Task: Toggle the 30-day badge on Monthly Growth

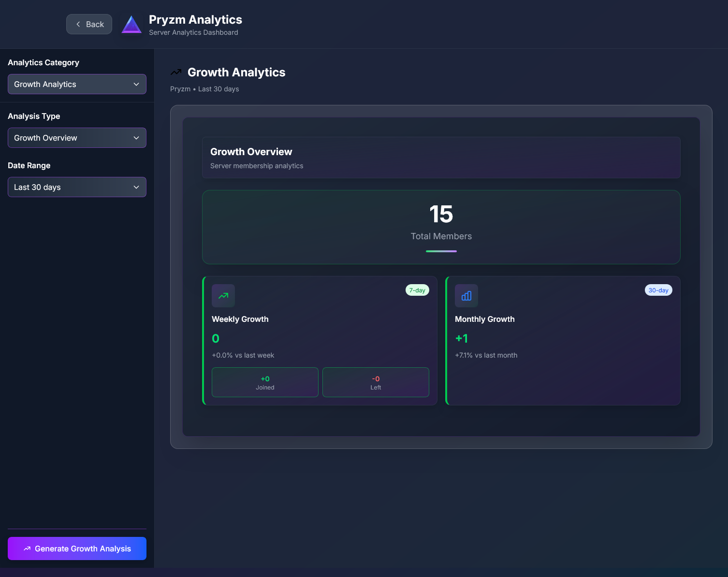Action: [x=658, y=290]
